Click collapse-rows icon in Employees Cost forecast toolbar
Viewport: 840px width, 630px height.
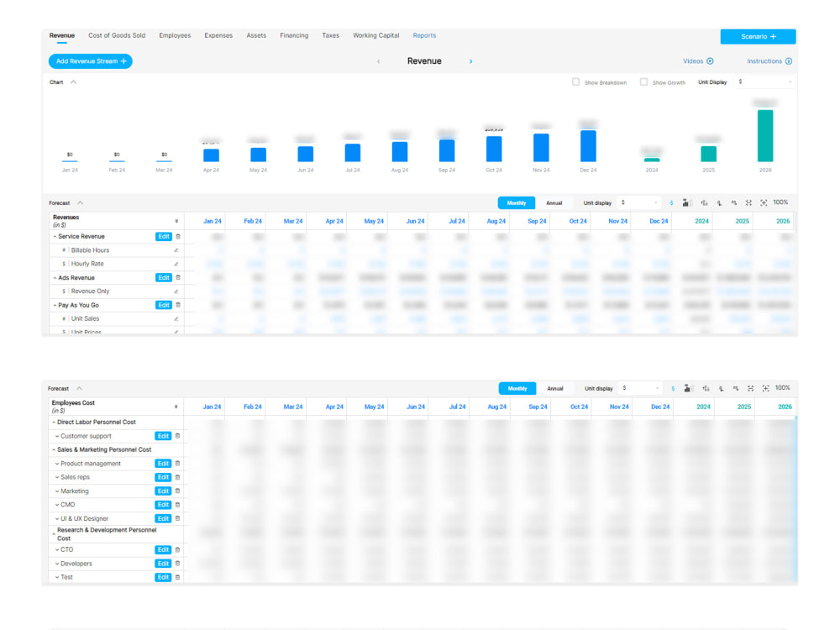pyautogui.click(x=751, y=388)
